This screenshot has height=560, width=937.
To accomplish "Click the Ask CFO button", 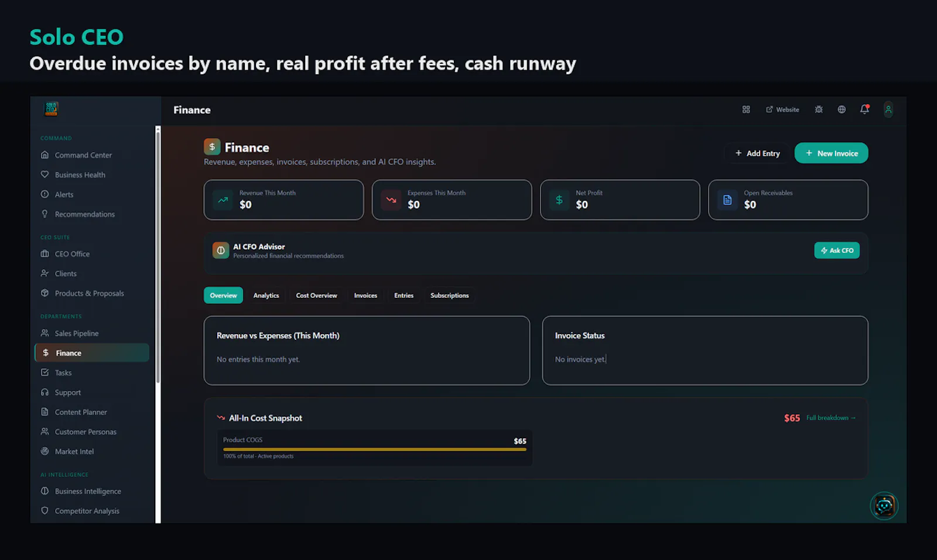I will point(837,250).
